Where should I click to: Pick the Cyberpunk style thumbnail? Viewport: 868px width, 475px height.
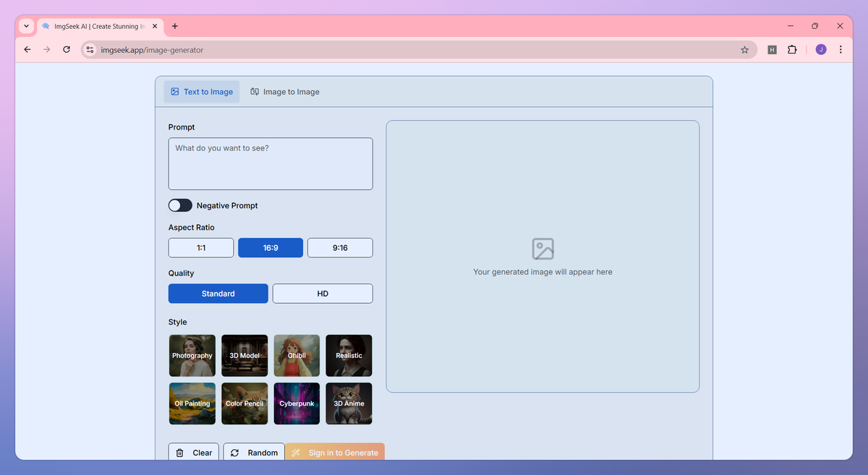297,403
